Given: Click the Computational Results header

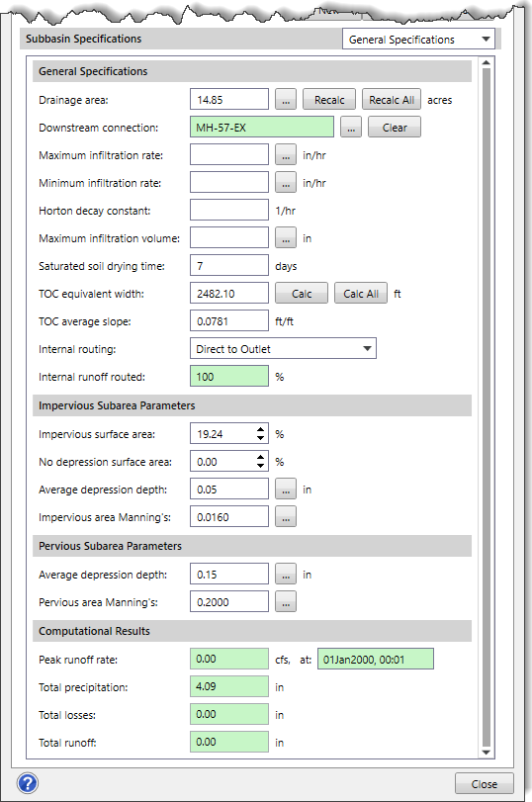Looking at the screenshot, I should pyautogui.click(x=252, y=631).
